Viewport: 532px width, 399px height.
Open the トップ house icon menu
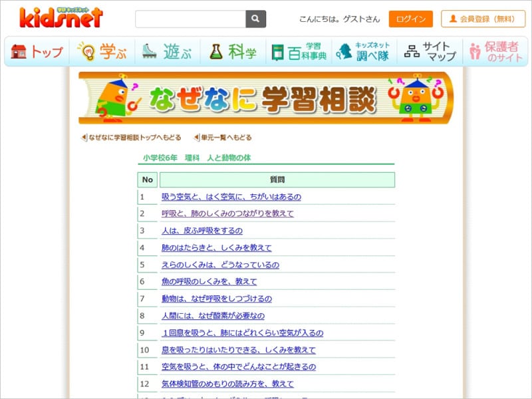[37, 52]
